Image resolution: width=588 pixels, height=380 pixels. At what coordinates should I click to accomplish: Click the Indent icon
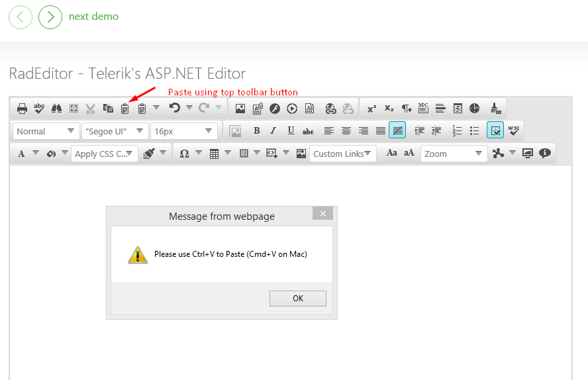tap(419, 131)
